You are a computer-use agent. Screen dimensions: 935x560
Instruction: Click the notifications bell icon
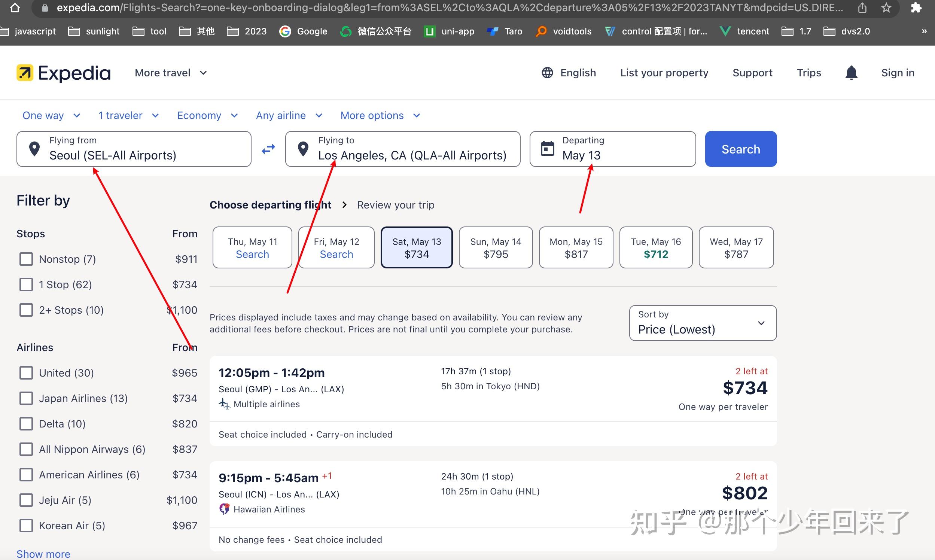tap(851, 73)
